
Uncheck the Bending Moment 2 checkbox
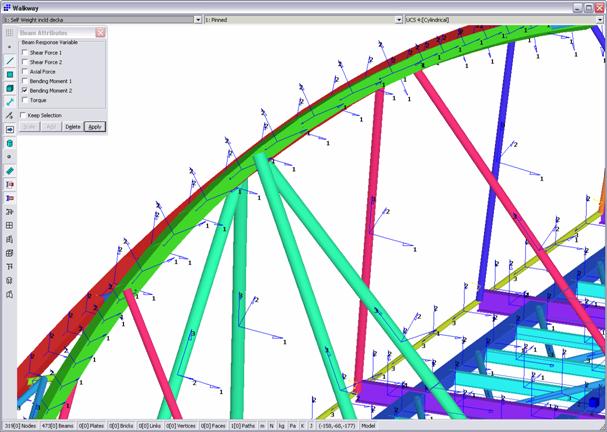(25, 90)
